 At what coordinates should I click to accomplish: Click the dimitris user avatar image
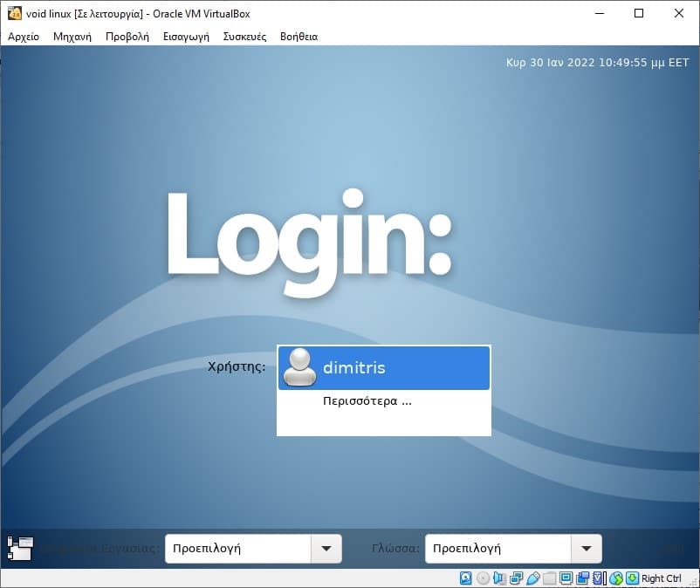click(x=299, y=367)
